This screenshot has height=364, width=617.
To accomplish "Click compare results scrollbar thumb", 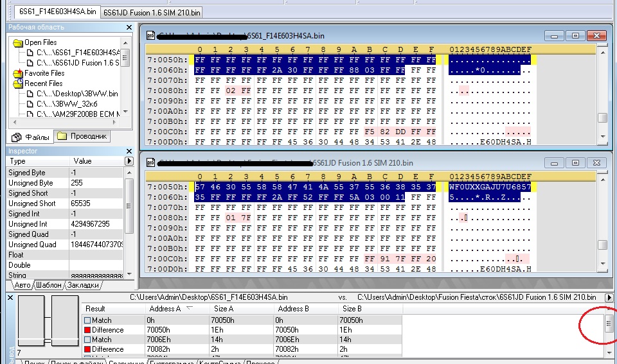I will coord(609,324).
